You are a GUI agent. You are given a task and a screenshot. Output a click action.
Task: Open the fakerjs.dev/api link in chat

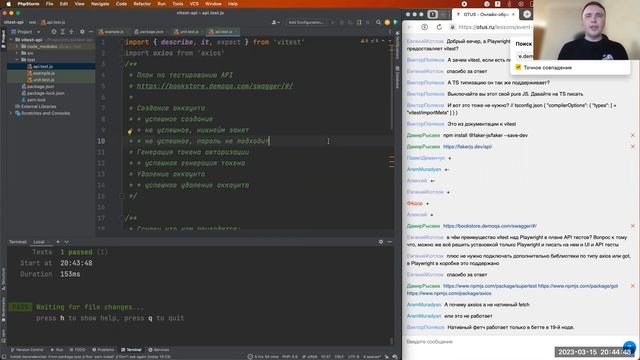coord(467,147)
